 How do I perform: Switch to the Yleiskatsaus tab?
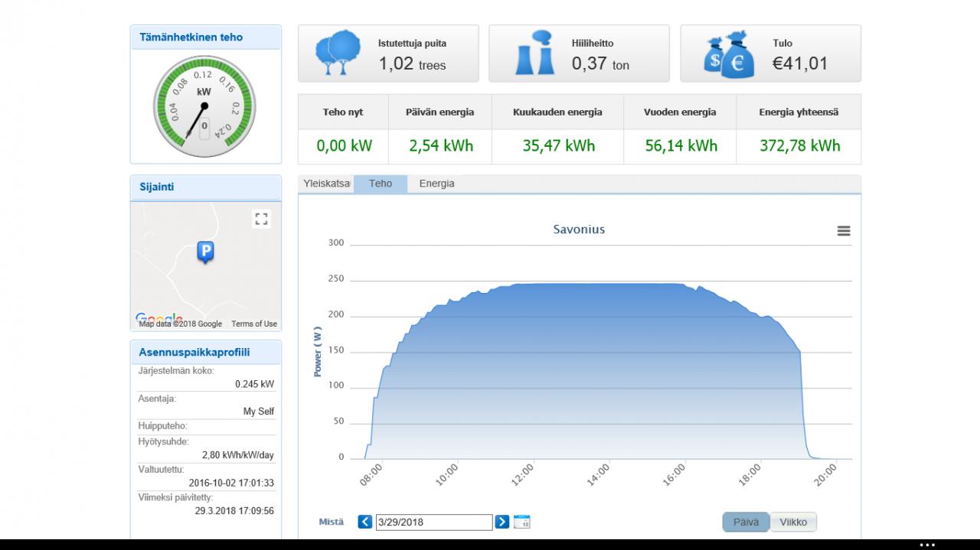pyautogui.click(x=327, y=184)
